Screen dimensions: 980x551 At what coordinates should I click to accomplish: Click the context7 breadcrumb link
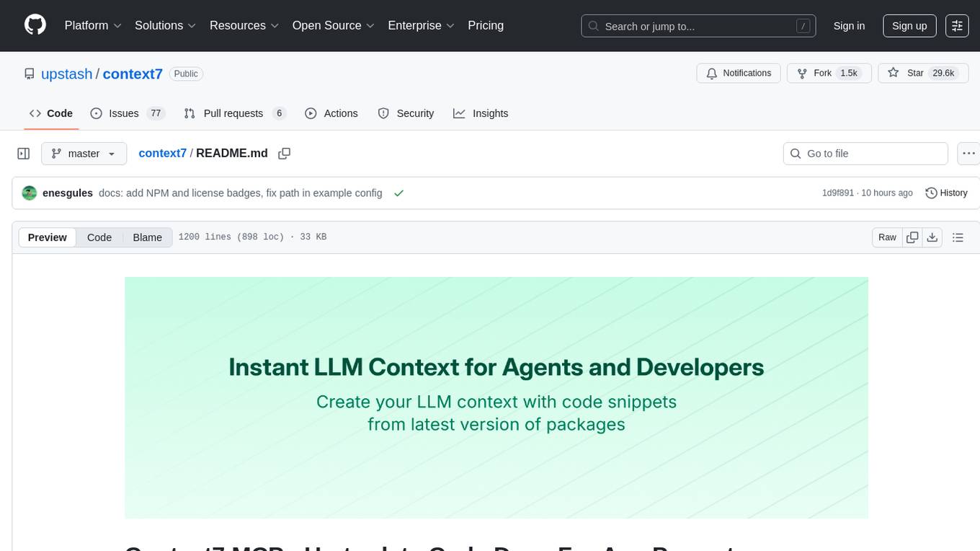pyautogui.click(x=162, y=153)
